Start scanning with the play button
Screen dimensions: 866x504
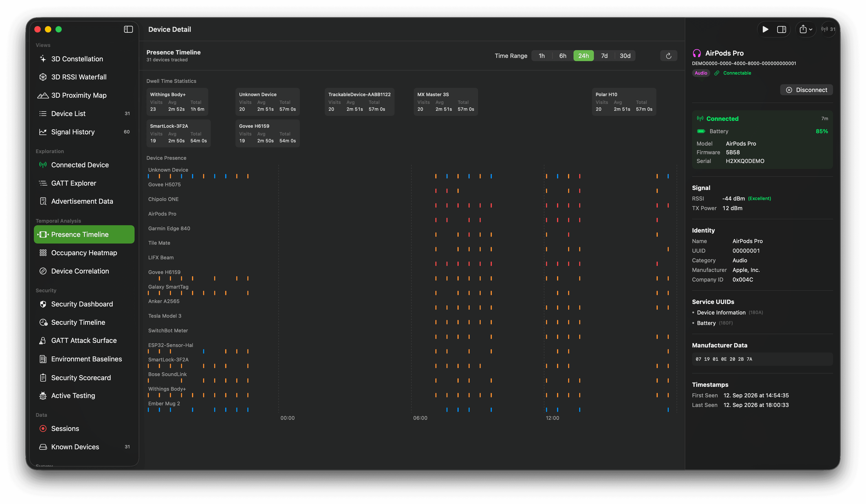[x=765, y=29]
